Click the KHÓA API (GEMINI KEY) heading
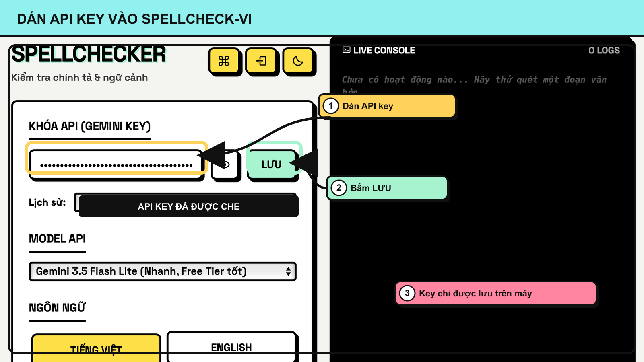Viewport: 644px width, 362px height. click(90, 126)
